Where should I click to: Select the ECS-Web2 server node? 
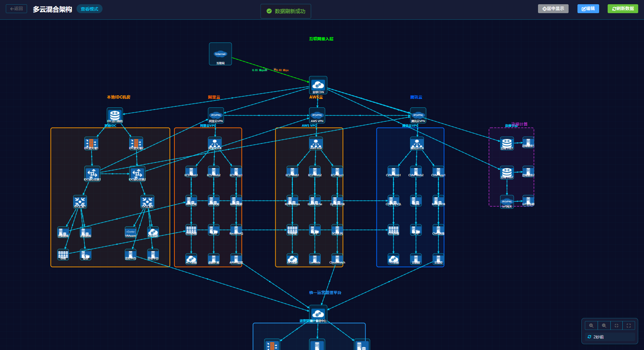click(214, 172)
